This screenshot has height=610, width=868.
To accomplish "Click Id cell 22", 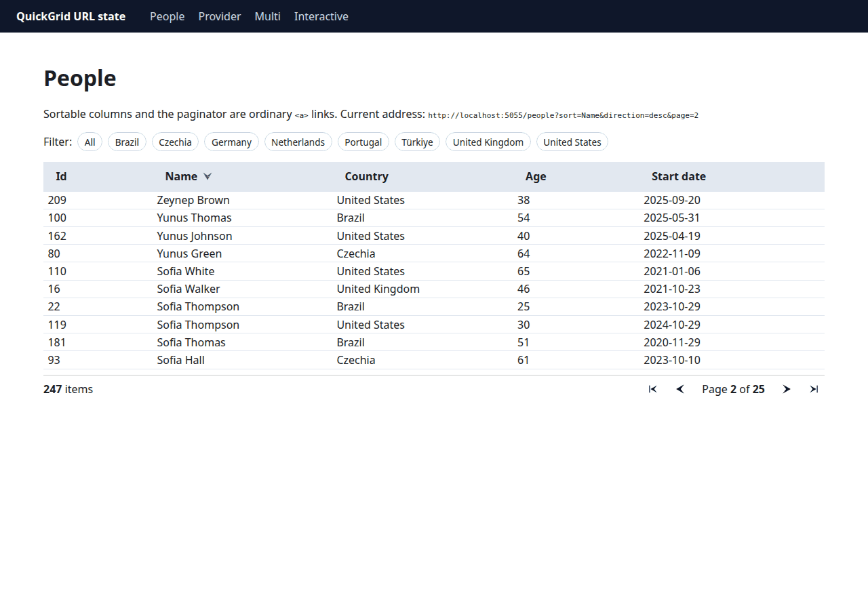I will (54, 306).
